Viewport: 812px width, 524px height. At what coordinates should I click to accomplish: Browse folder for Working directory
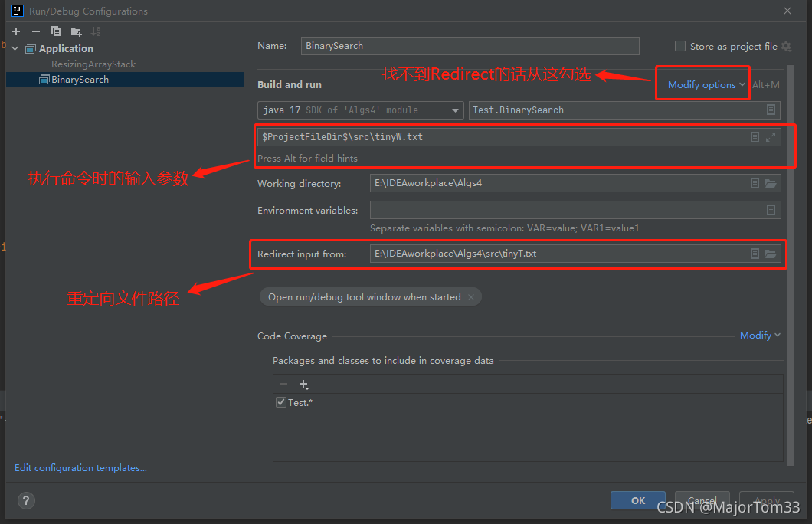point(771,183)
